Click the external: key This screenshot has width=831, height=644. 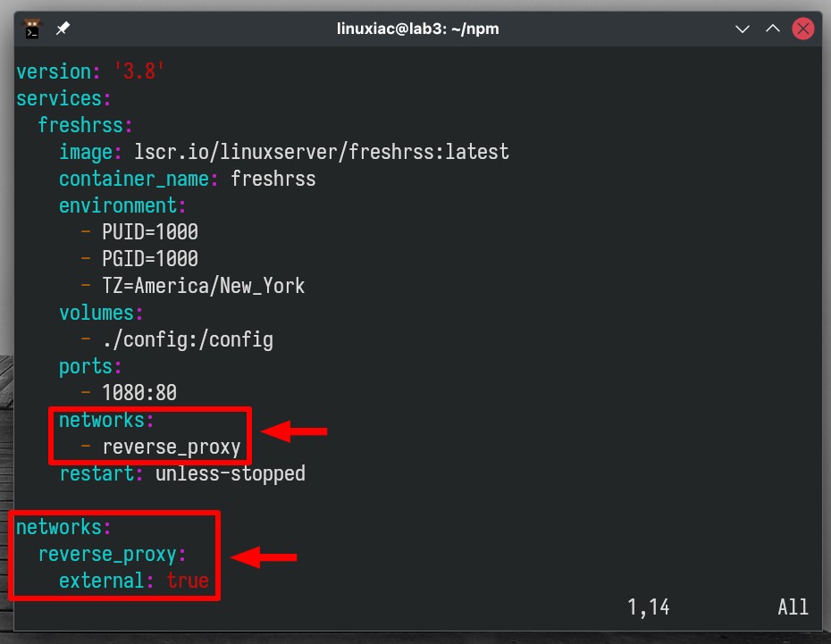click(x=106, y=581)
